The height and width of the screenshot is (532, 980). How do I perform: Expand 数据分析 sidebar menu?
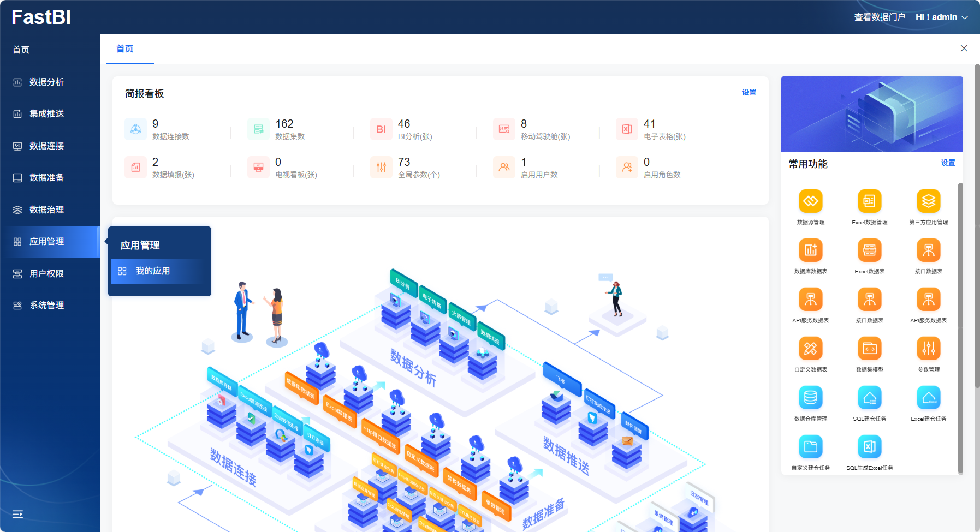point(46,82)
